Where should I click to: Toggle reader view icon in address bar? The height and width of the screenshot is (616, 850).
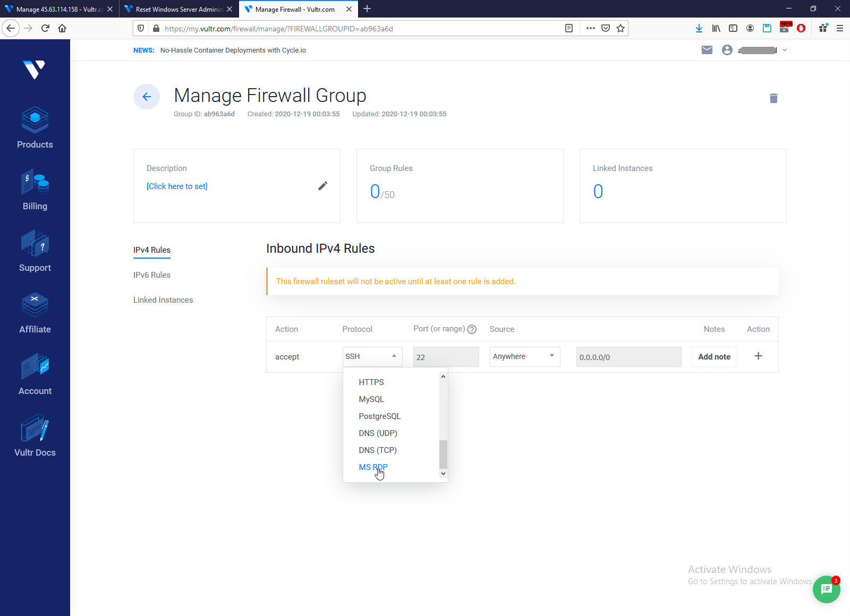tap(569, 28)
